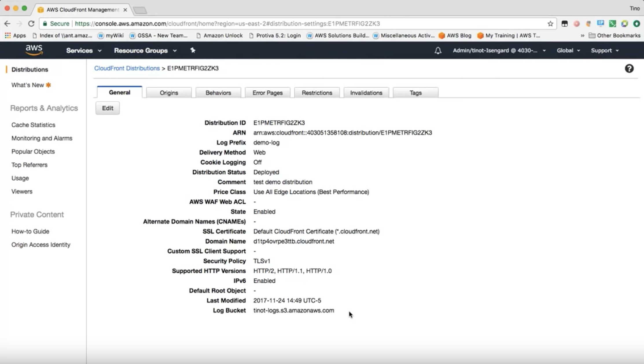Click the AWS logo home icon

coord(34,50)
